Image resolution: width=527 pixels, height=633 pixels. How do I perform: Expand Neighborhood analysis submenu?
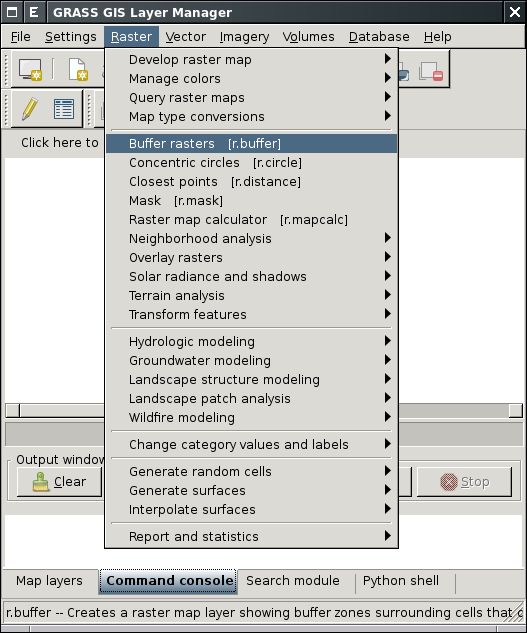[x=251, y=239]
